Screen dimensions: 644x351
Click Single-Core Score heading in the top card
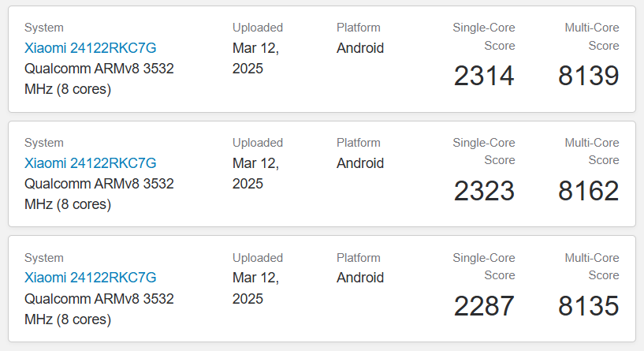pyautogui.click(x=484, y=36)
